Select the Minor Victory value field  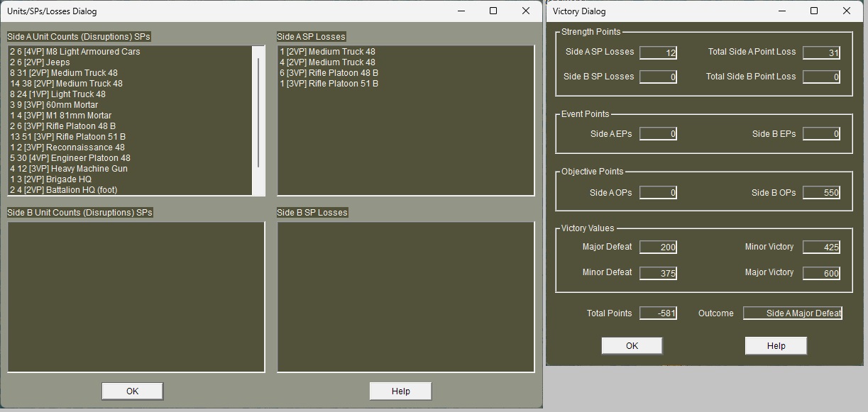tap(821, 247)
